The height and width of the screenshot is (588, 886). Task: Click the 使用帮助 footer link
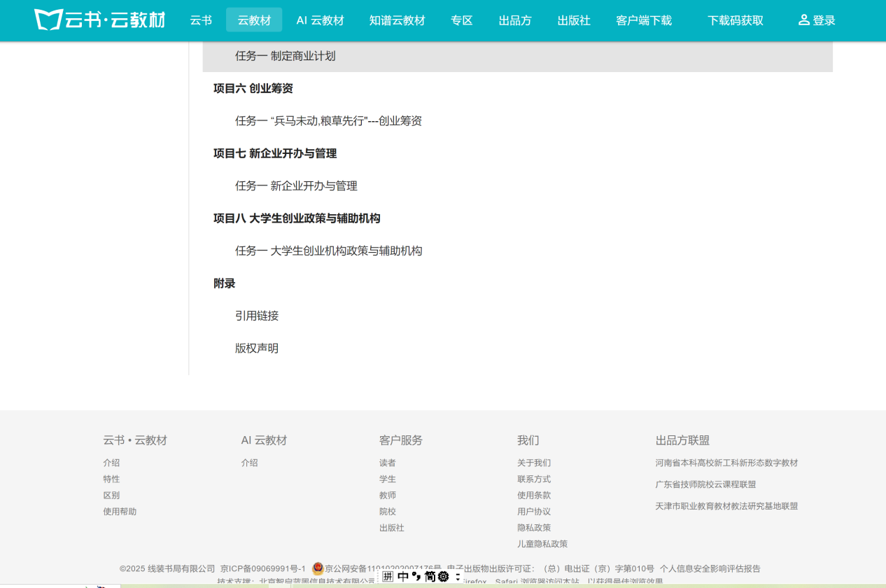tap(120, 512)
